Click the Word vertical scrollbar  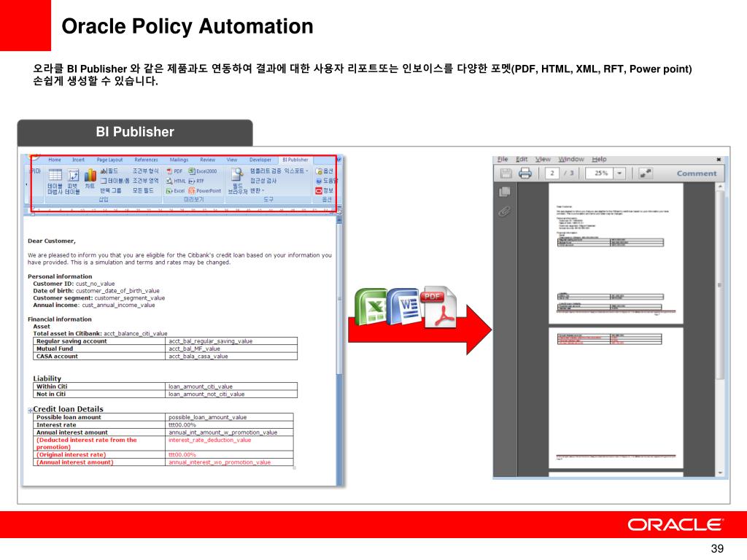(339, 300)
